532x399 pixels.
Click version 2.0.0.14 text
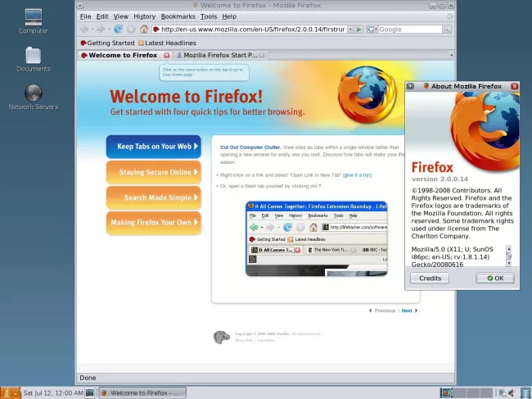point(440,179)
